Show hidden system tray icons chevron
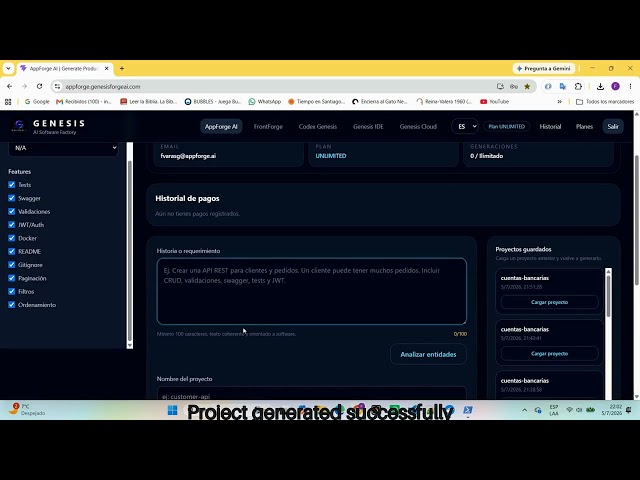This screenshot has width=640, height=480. pos(524,410)
